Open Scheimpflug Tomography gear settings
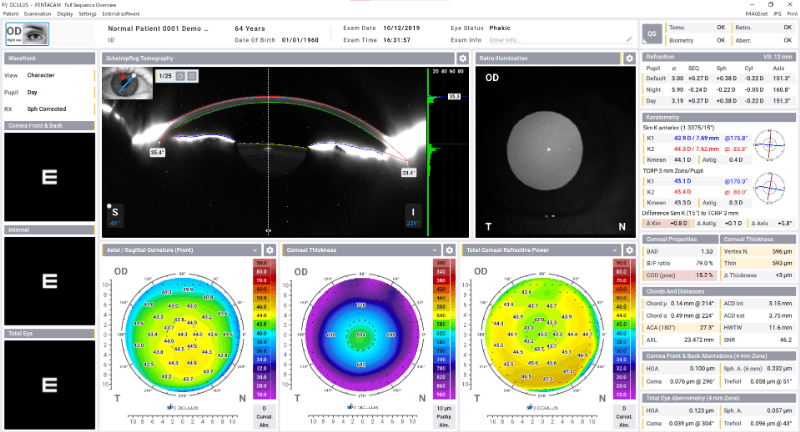Viewport: 800px width, 432px height. point(463,59)
